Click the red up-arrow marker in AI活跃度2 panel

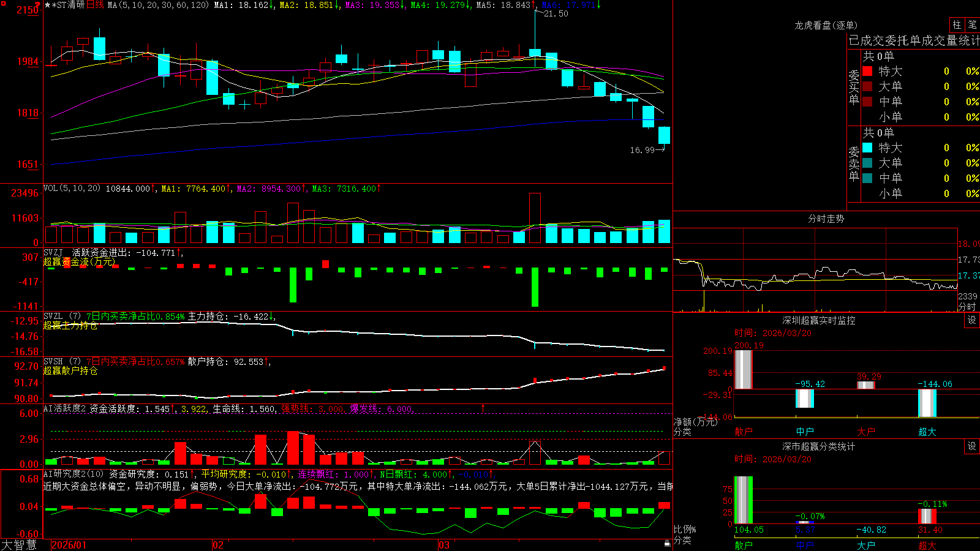tap(483, 408)
